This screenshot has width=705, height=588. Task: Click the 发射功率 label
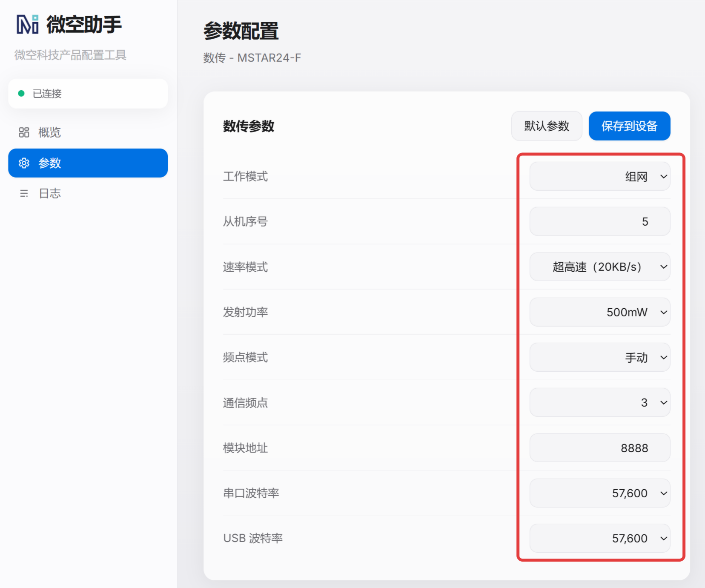coord(246,312)
